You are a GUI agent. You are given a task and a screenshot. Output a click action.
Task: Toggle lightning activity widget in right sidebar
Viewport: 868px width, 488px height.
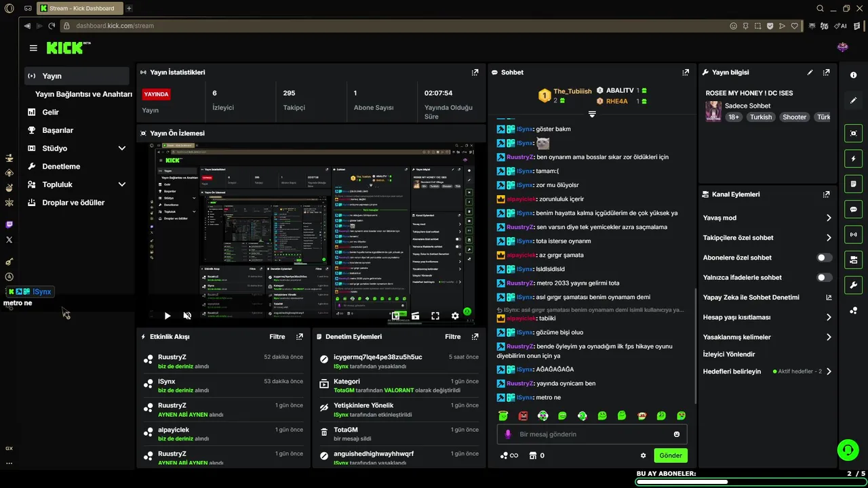(853, 159)
